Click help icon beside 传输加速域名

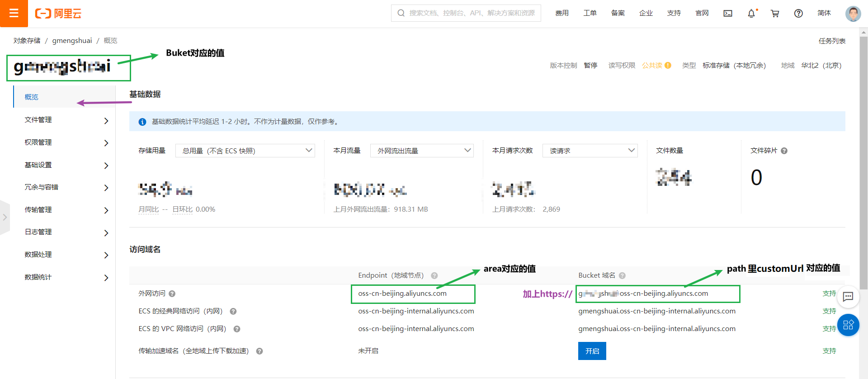click(259, 351)
